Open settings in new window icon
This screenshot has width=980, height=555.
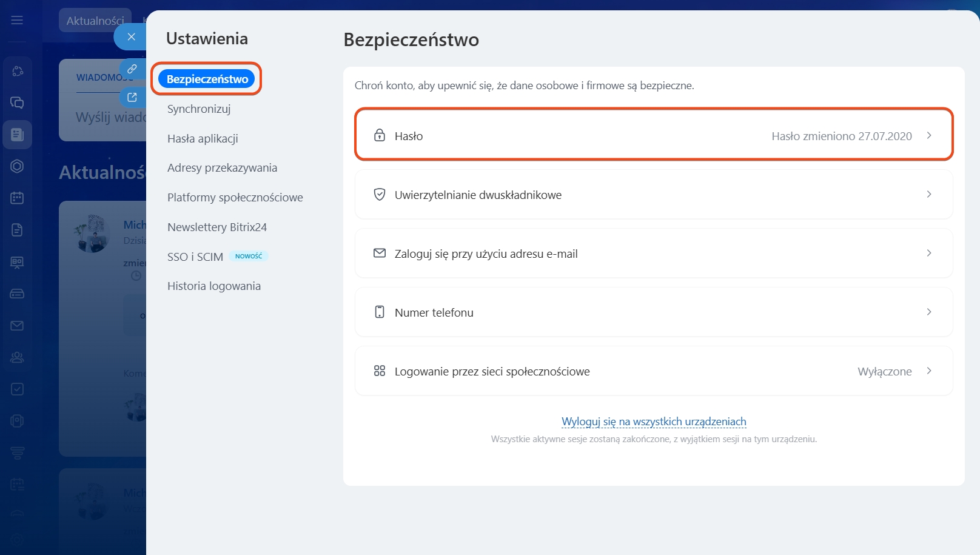(132, 97)
